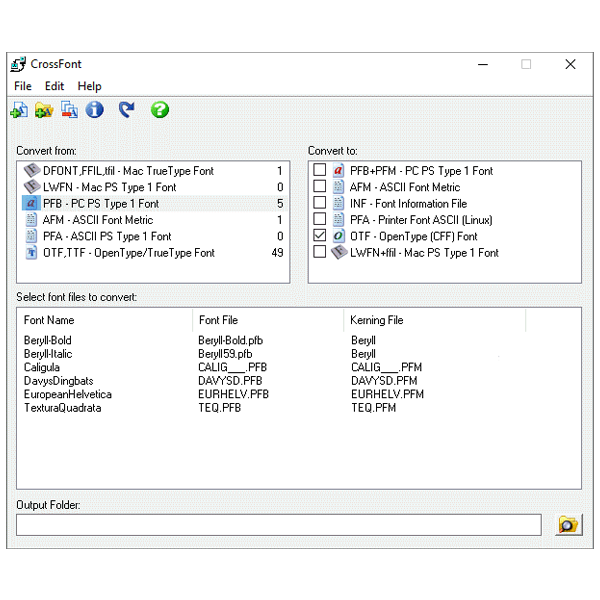
Task: Open the Edit menu
Action: [54, 86]
